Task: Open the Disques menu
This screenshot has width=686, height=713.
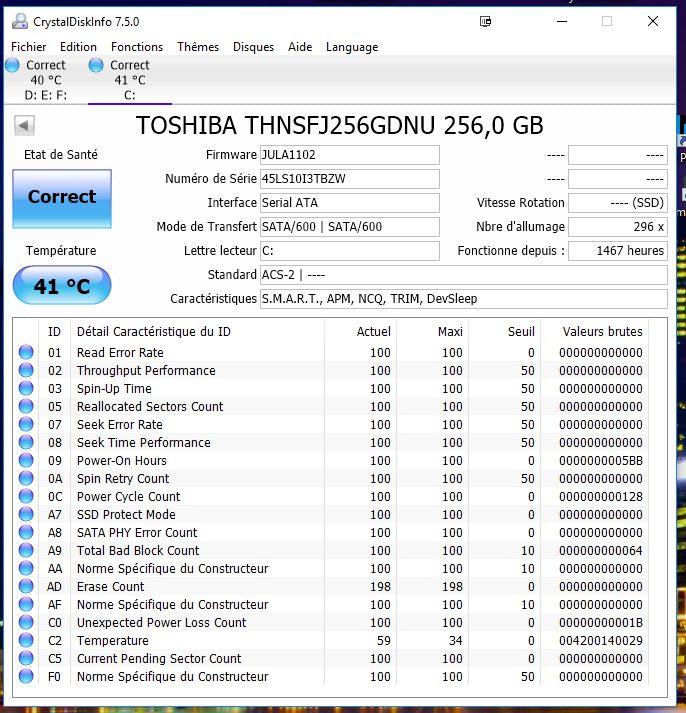Action: tap(253, 47)
